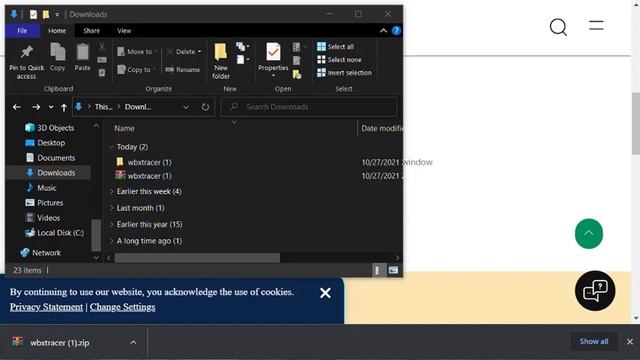Collapse the ribbon with chevron
The width and height of the screenshot is (640, 360).
click(x=383, y=31)
